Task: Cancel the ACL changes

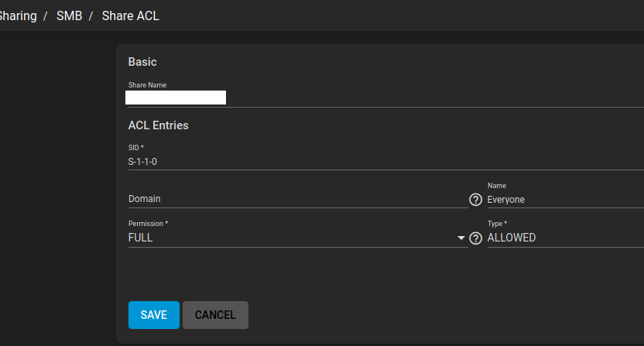Action: pos(215,315)
